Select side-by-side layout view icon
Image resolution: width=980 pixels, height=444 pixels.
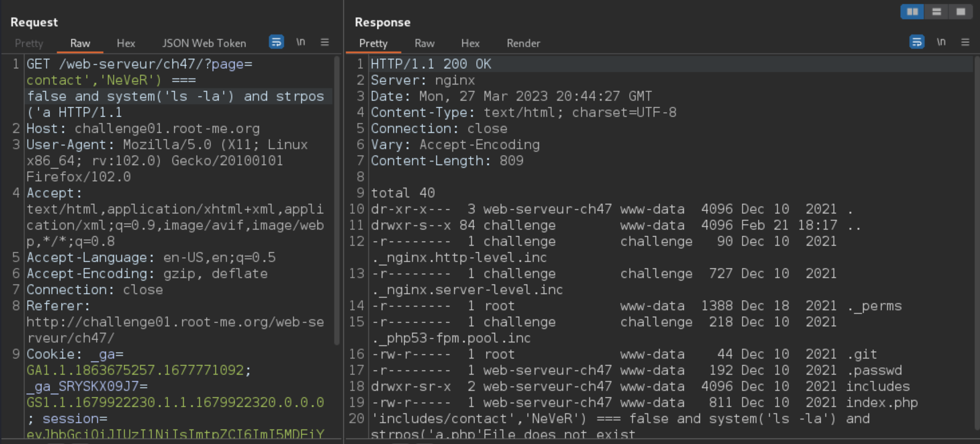tap(912, 12)
